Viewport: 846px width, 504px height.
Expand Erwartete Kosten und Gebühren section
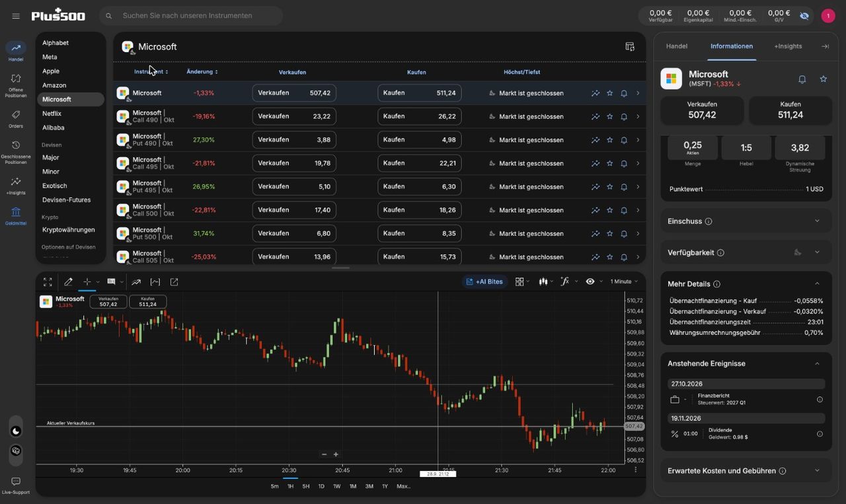[x=746, y=471]
